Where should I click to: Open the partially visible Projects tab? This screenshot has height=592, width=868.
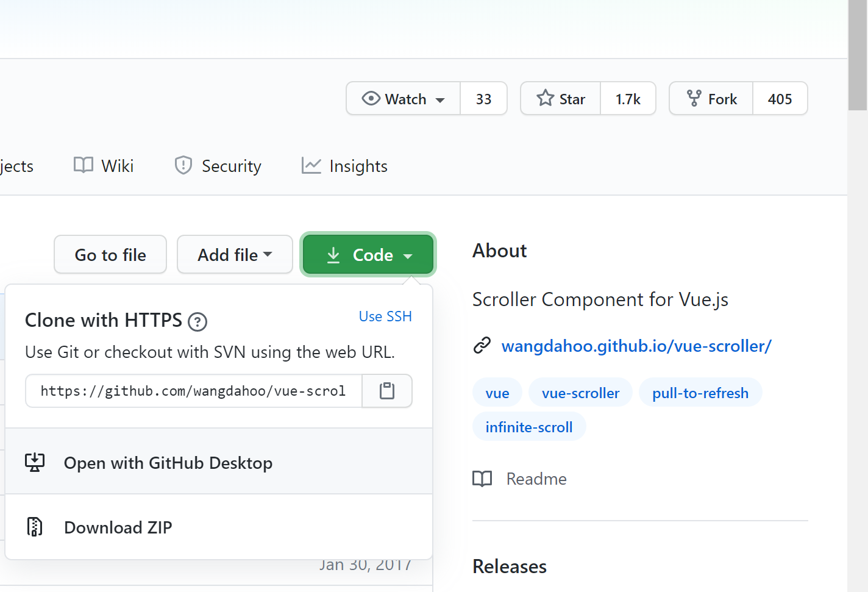(16, 166)
